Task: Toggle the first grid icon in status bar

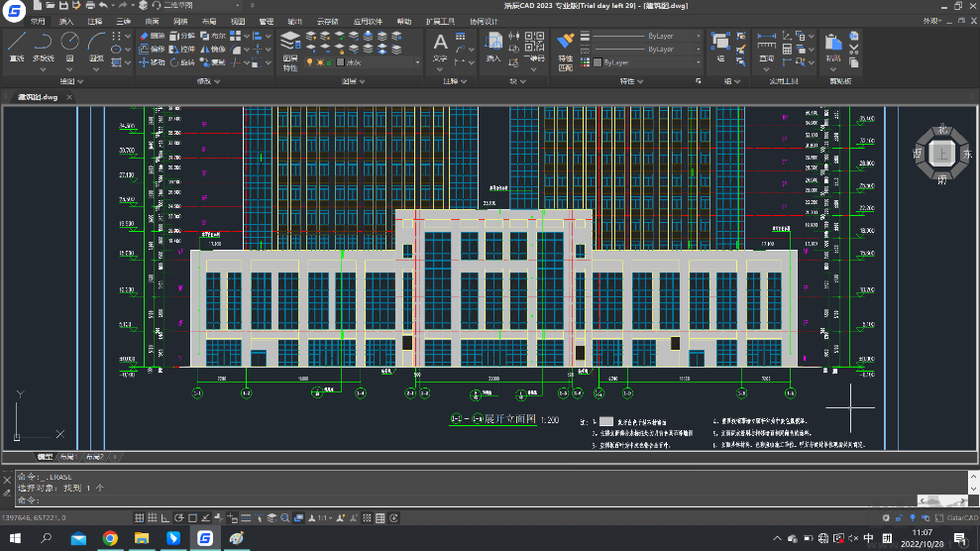Action: 140,517
